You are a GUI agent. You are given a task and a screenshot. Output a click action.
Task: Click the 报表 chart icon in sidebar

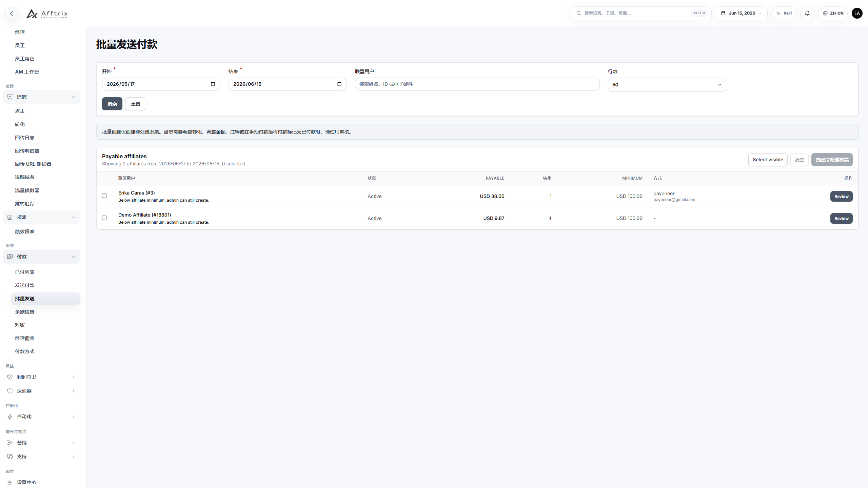(10, 217)
